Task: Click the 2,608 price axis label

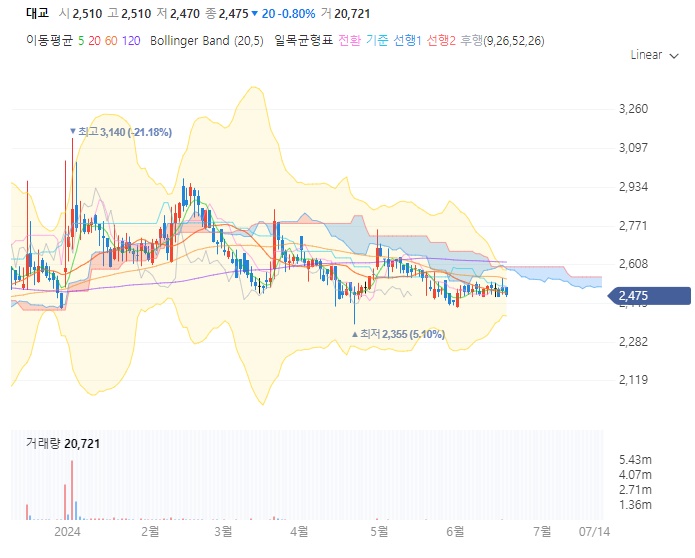Action: [x=633, y=264]
